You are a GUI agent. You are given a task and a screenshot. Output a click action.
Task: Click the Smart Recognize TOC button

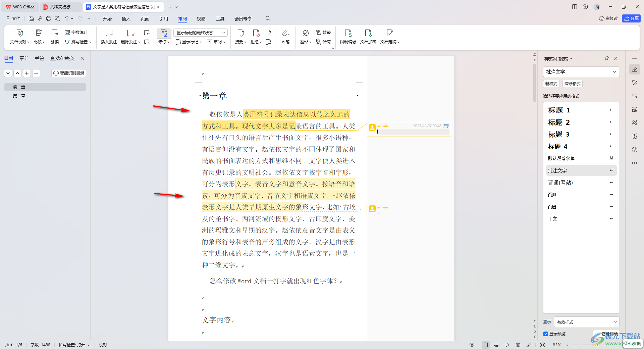click(69, 73)
